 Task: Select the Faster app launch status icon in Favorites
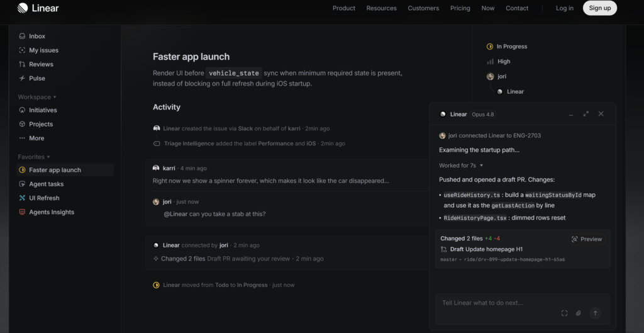[22, 170]
